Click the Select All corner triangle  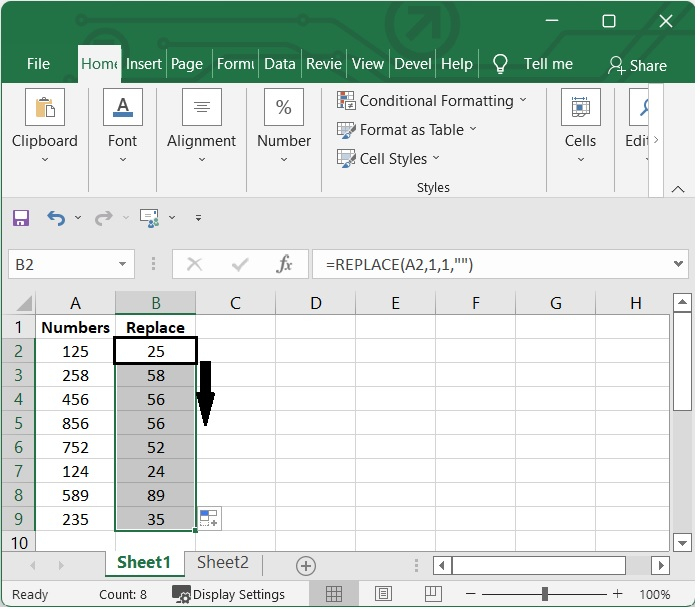24,303
